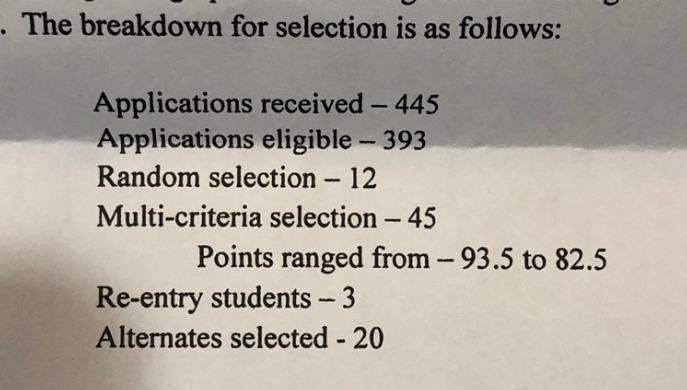
Task: Select the value 82.5
Action: [581, 259]
